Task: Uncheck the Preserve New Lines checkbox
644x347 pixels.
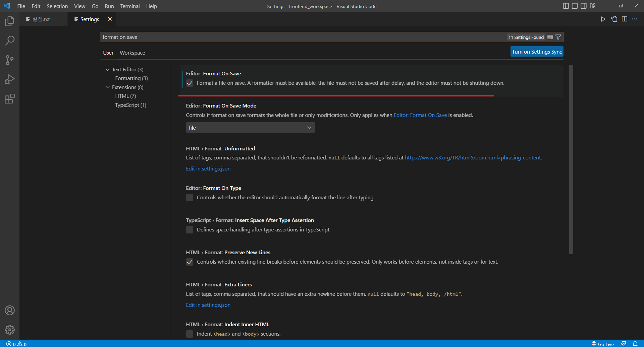Action: (190, 262)
